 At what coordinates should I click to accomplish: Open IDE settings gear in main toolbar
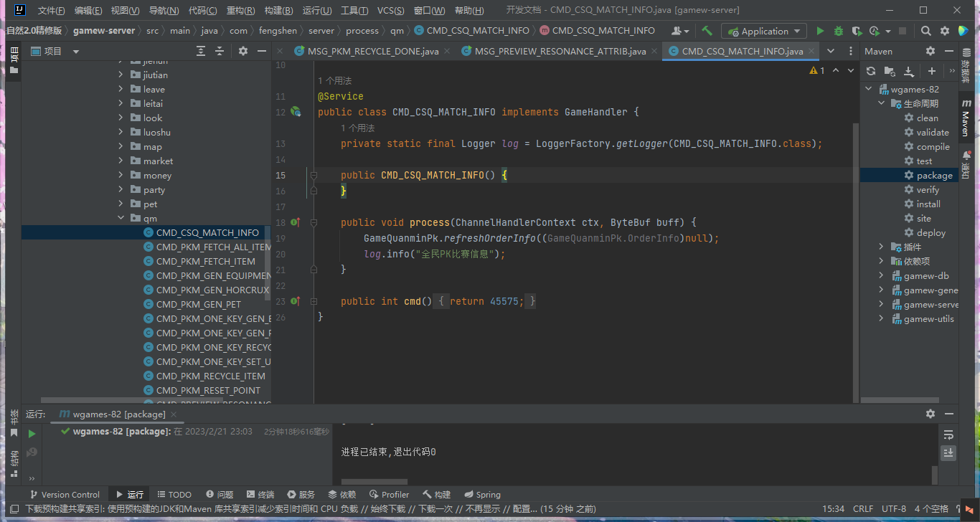pos(945,31)
